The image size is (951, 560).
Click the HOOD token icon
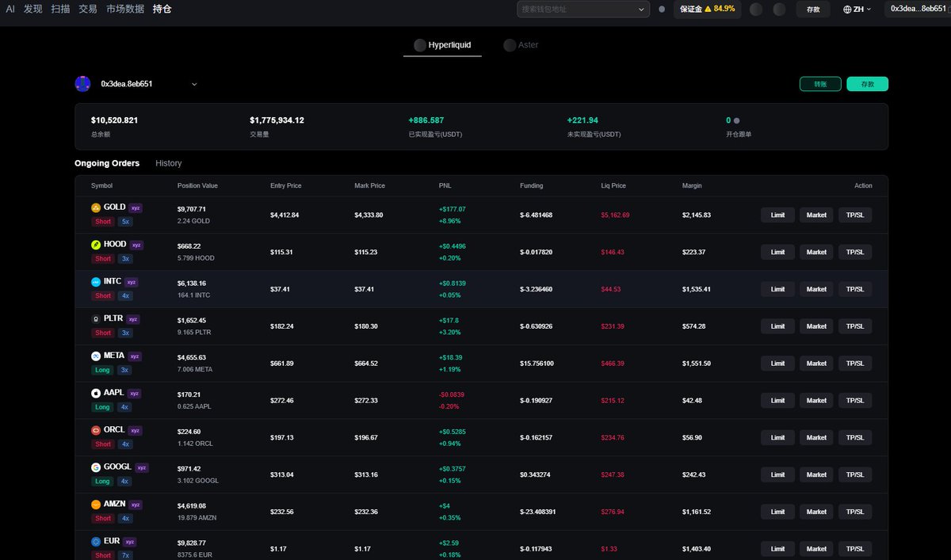click(96, 245)
